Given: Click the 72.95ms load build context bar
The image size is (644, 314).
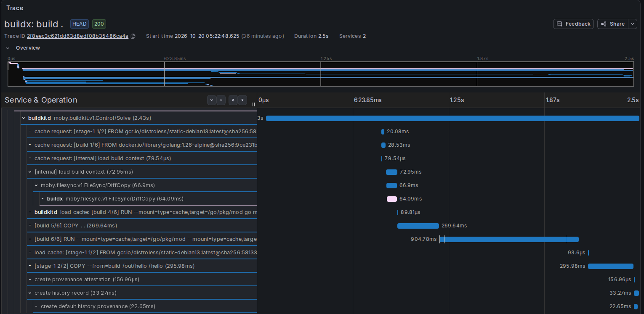Looking at the screenshot, I should click(391, 172).
